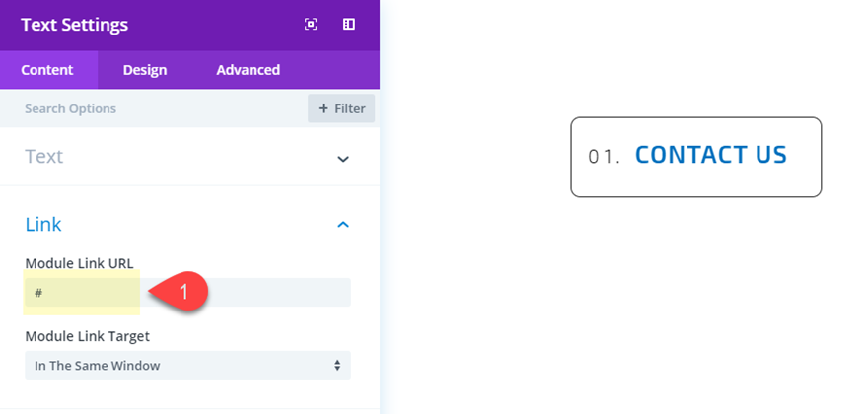The height and width of the screenshot is (414, 868).
Task: Click the Module Link Target label
Action: pyautogui.click(x=87, y=336)
